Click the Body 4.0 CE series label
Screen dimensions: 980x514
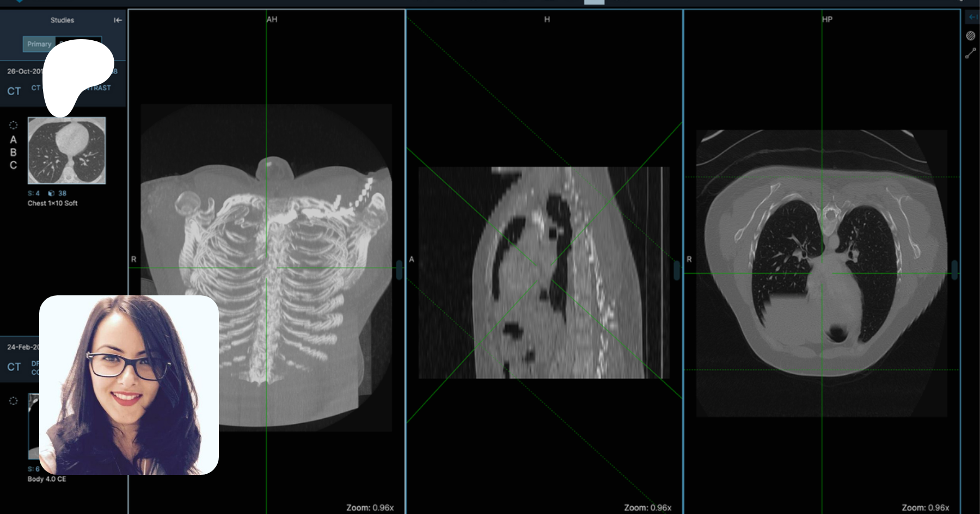[47, 479]
